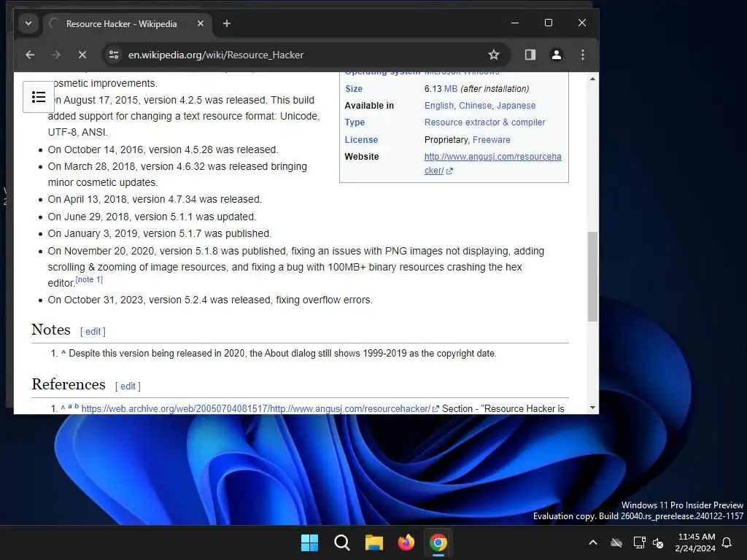This screenshot has height=560, width=747.
Task: Go back to the previous page
Action: 30,55
